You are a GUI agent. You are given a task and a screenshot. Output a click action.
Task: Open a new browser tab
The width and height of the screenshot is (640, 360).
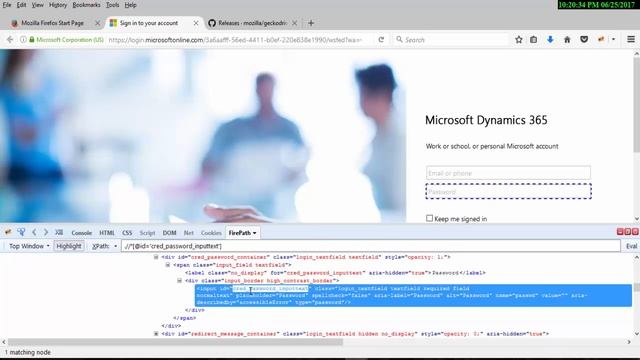point(311,23)
